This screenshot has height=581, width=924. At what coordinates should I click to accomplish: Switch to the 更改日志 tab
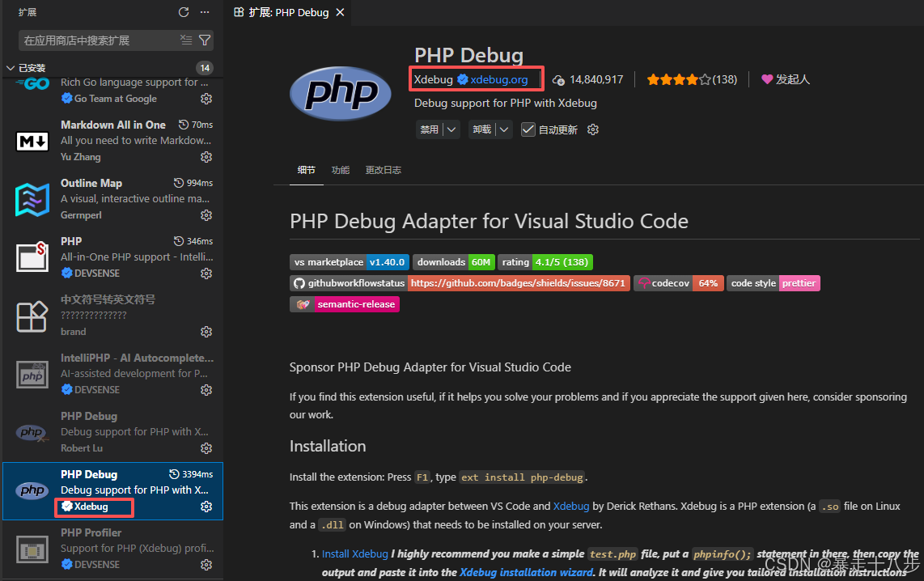point(383,170)
